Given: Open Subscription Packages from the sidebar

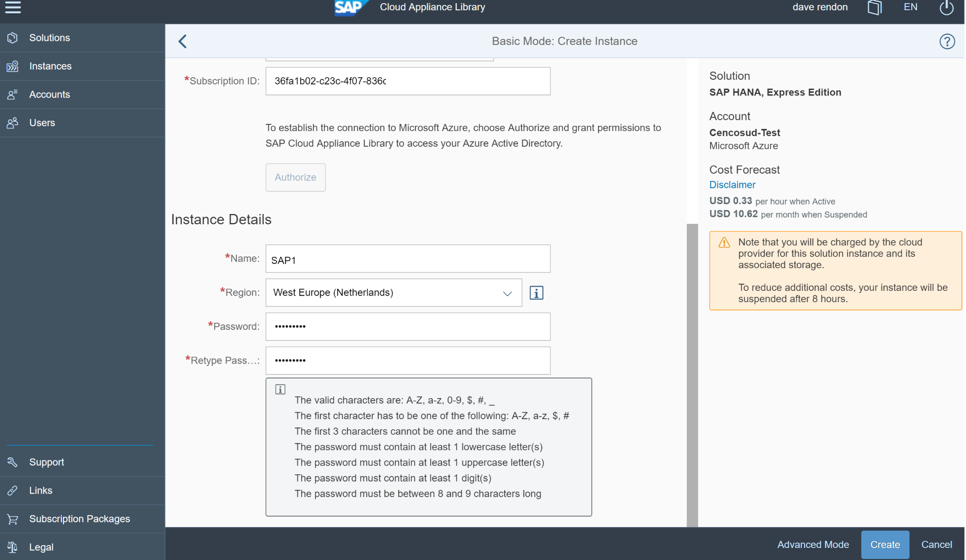Looking at the screenshot, I should click(83, 519).
